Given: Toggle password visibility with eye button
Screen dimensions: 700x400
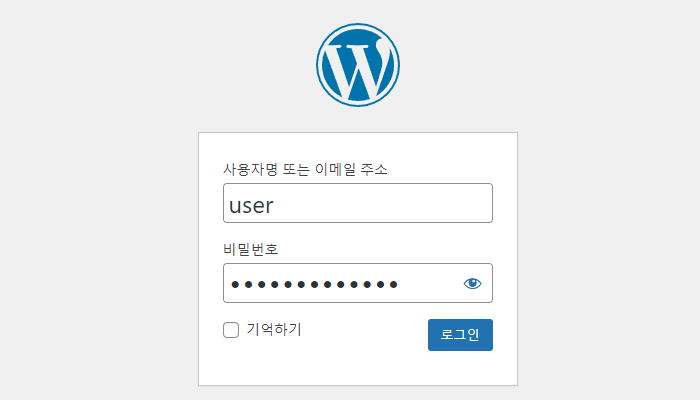Looking at the screenshot, I should pos(472,283).
